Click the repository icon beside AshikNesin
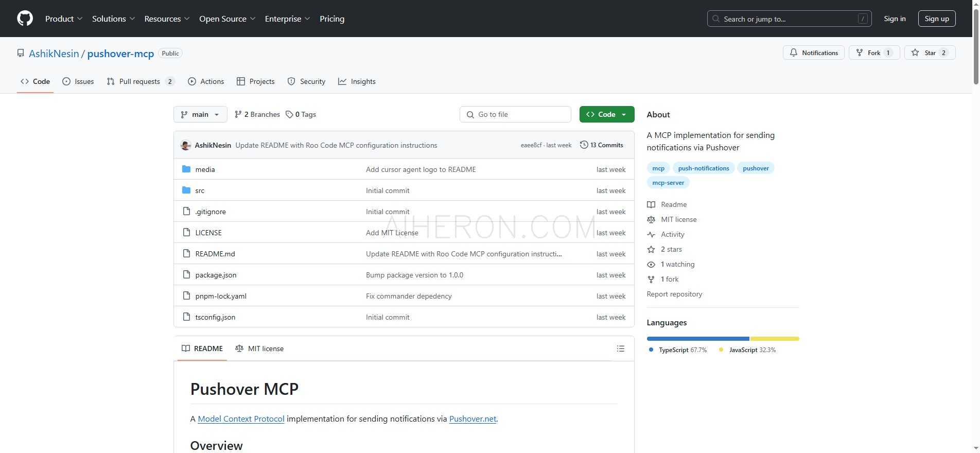Viewport: 980px width, 453px height. [x=21, y=53]
